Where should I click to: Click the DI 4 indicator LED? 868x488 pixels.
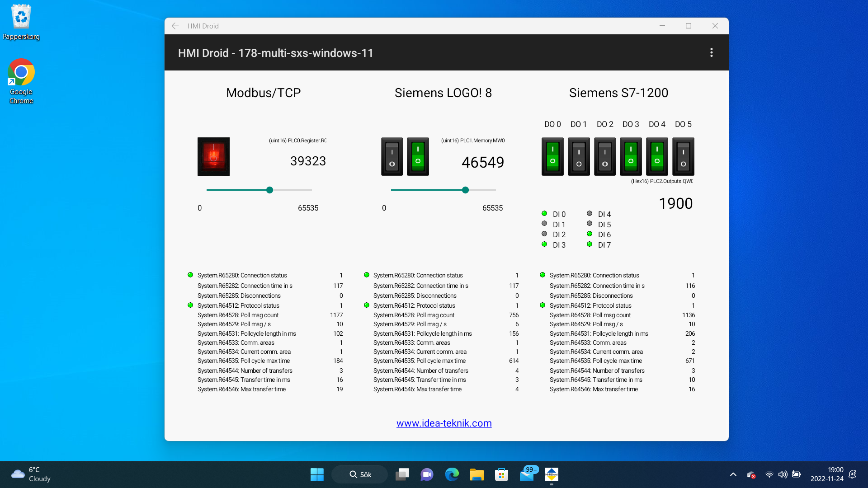point(590,214)
